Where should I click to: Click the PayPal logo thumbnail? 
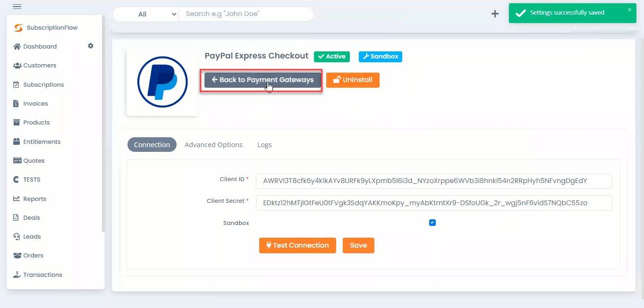162,82
